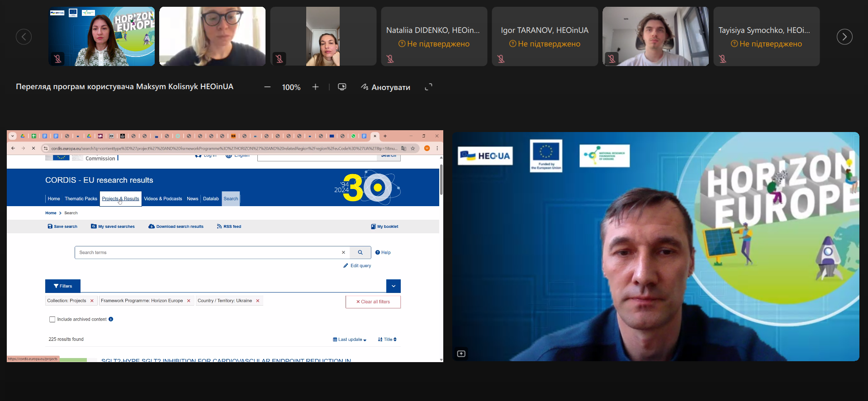Open My saved searches
The image size is (868, 401).
tap(113, 226)
